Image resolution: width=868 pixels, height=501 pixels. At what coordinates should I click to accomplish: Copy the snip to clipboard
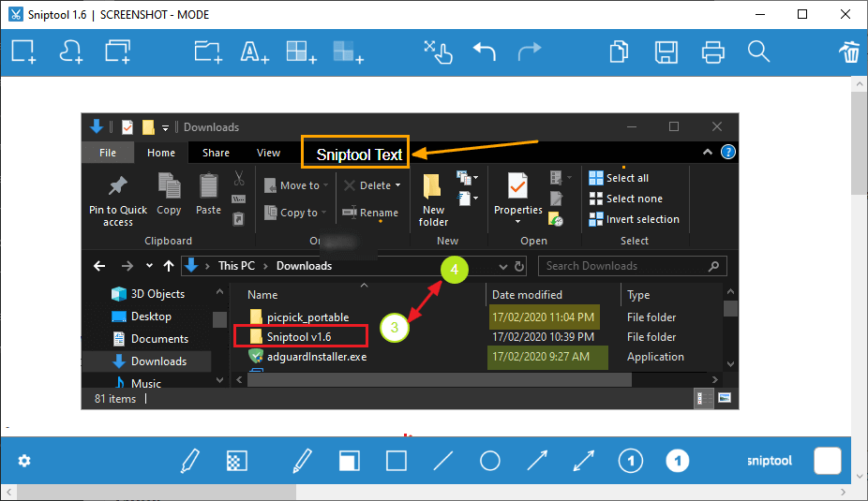(x=619, y=52)
